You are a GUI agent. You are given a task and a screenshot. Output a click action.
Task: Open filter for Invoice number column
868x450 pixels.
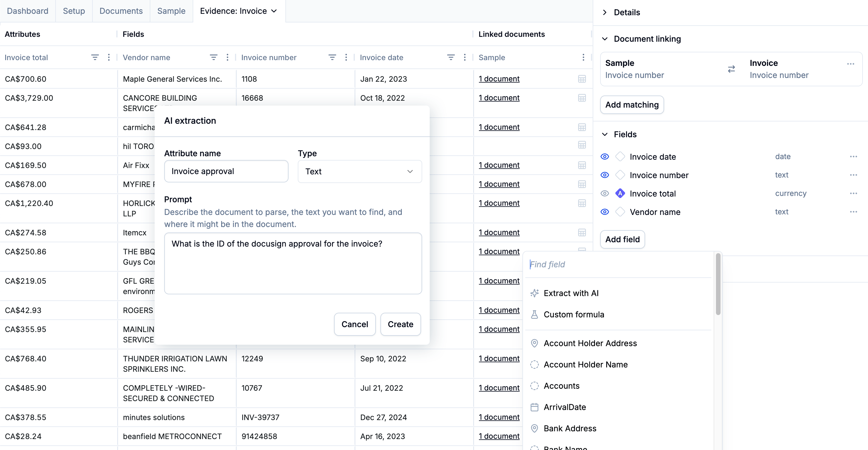[332, 58]
